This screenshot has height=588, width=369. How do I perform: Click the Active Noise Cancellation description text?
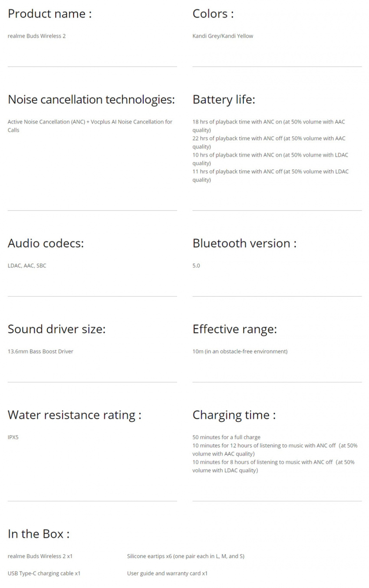tap(90, 126)
